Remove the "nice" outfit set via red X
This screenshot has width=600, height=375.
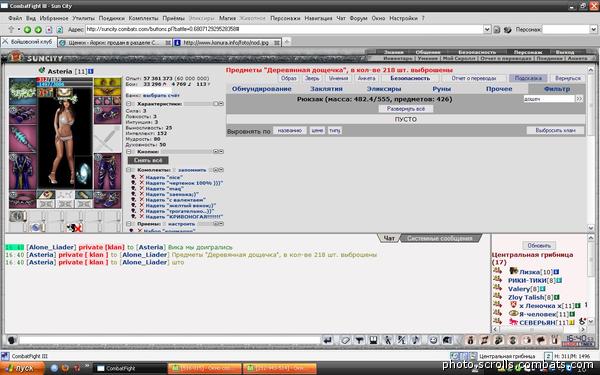[x=142, y=178]
